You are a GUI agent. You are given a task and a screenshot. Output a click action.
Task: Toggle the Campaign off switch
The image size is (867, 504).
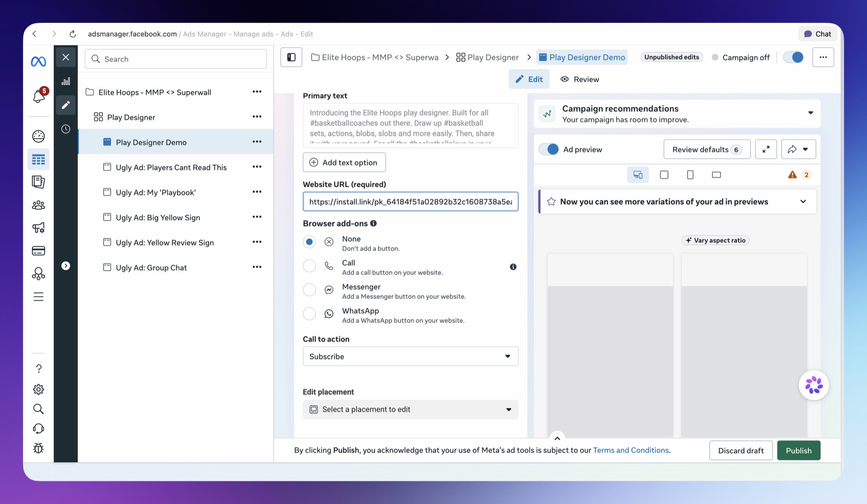793,57
